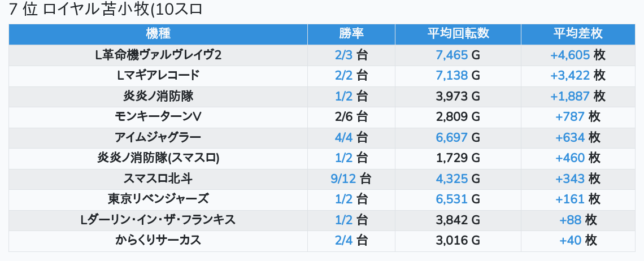This screenshot has height=261, width=644.
Task: Click the +4,605 average difference value
Action: coord(570,55)
